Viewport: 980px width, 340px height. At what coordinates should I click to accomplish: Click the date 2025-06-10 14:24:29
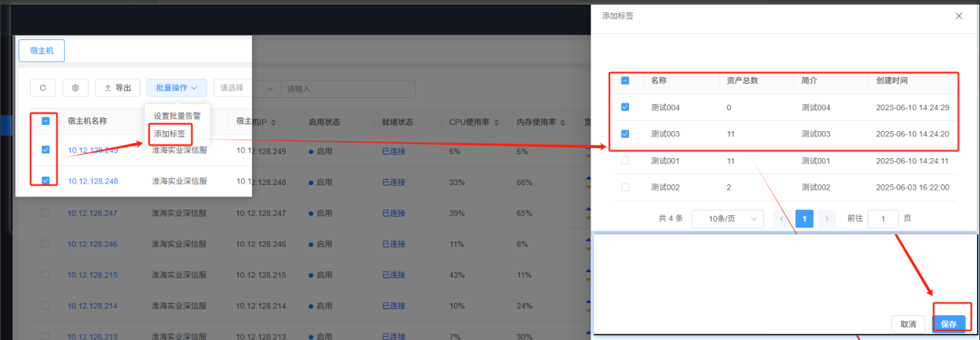(913, 107)
